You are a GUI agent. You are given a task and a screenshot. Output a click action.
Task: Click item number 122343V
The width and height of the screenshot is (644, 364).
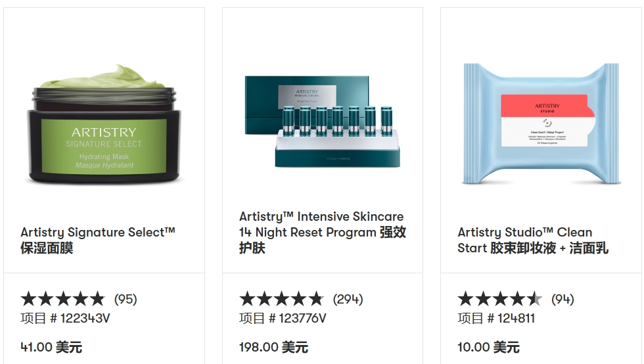click(65, 319)
